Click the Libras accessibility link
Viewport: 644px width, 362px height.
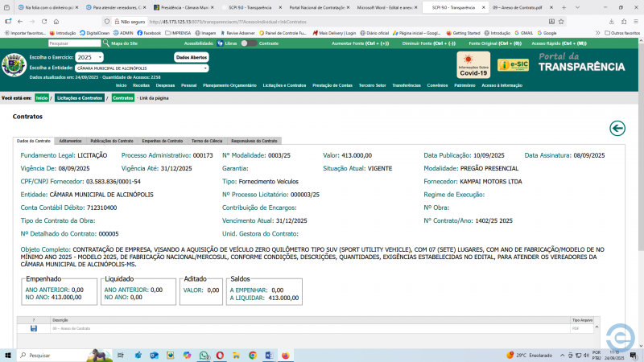(x=227, y=43)
